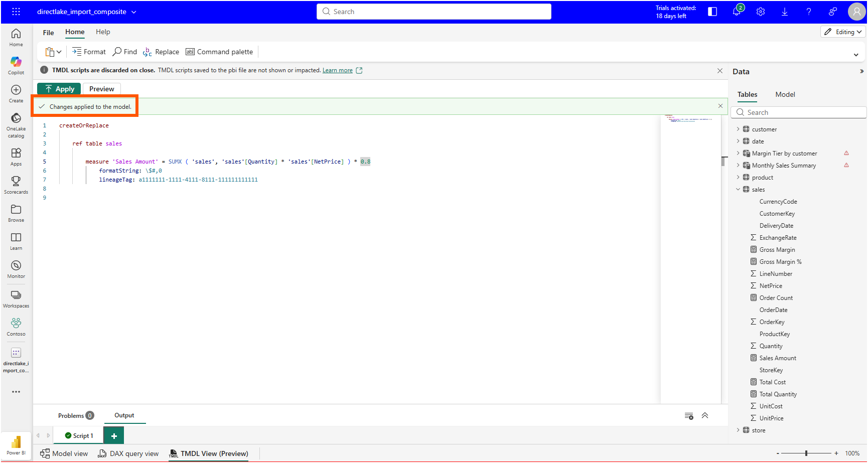Collapse the output panel with double chevron
This screenshot has height=463, width=868.
tap(705, 415)
